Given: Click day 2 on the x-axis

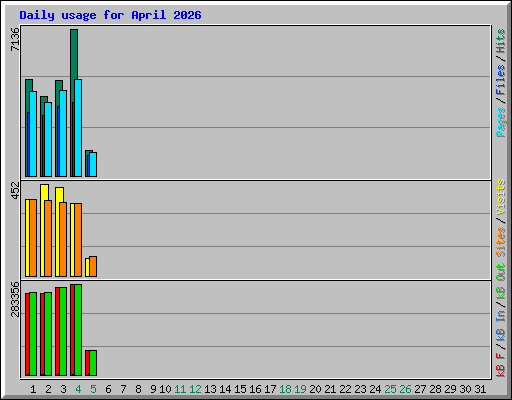Looking at the screenshot, I should pyautogui.click(x=48, y=389).
